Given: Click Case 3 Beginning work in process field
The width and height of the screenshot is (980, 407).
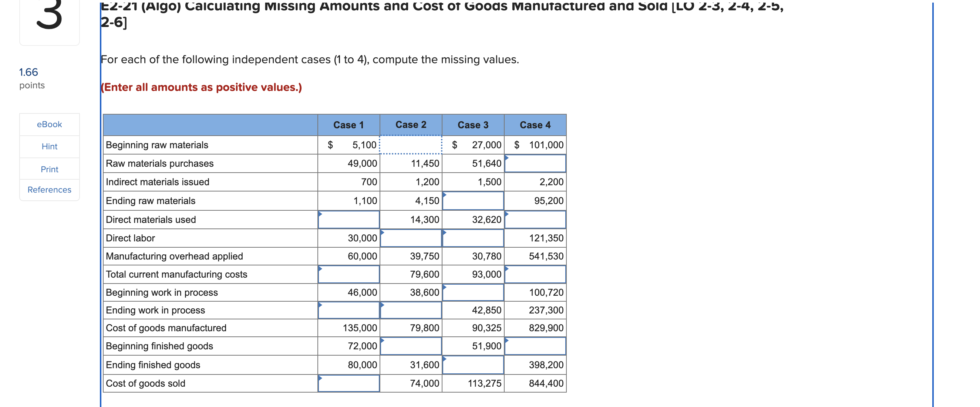Looking at the screenshot, I should (x=473, y=293).
